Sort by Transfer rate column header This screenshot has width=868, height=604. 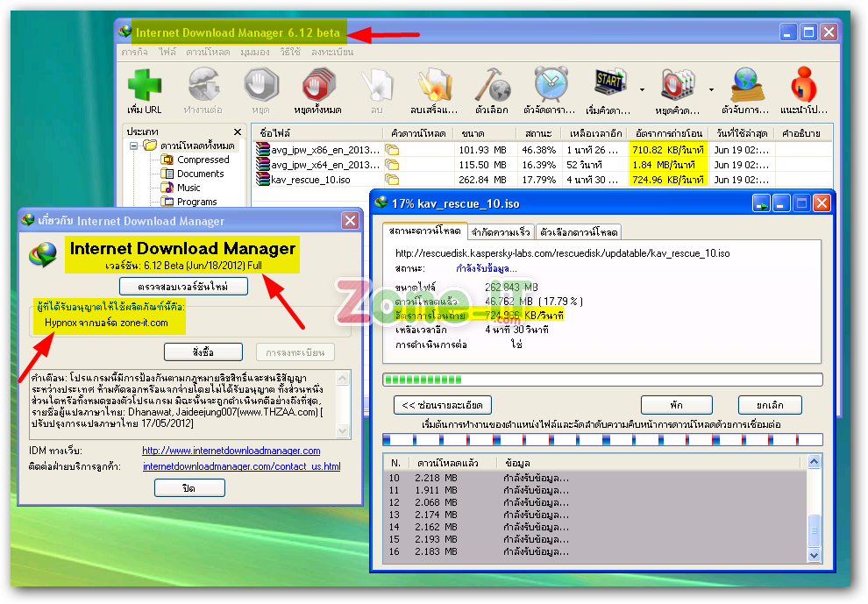pyautogui.click(x=669, y=133)
